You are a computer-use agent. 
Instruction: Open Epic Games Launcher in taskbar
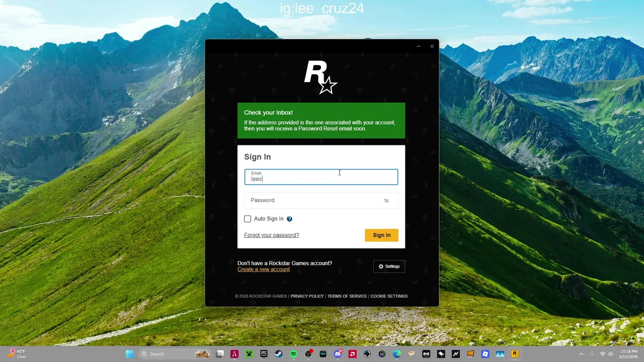click(264, 354)
